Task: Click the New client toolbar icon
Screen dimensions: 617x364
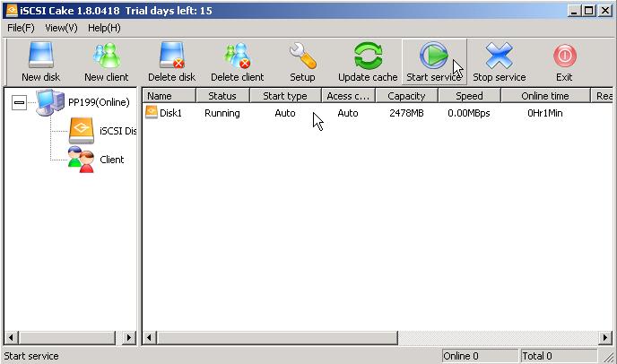Action: pyautogui.click(x=107, y=56)
